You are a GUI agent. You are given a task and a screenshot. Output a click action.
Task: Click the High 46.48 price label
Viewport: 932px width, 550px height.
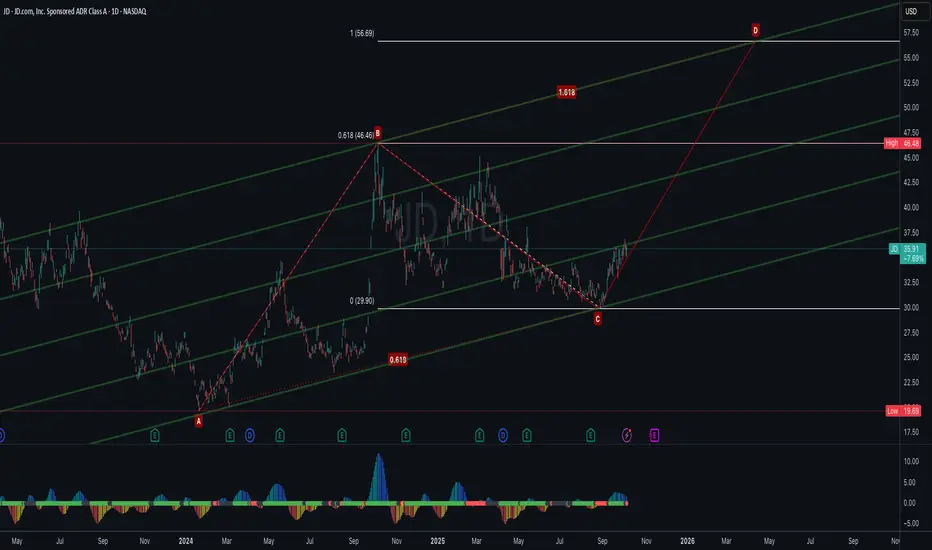click(x=902, y=143)
